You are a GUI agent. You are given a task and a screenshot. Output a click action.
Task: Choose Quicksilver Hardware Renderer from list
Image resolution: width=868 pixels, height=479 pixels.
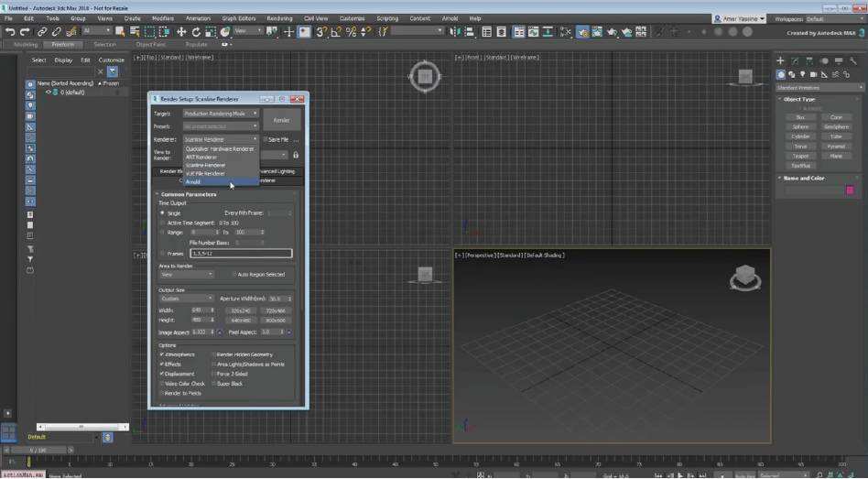coord(222,149)
